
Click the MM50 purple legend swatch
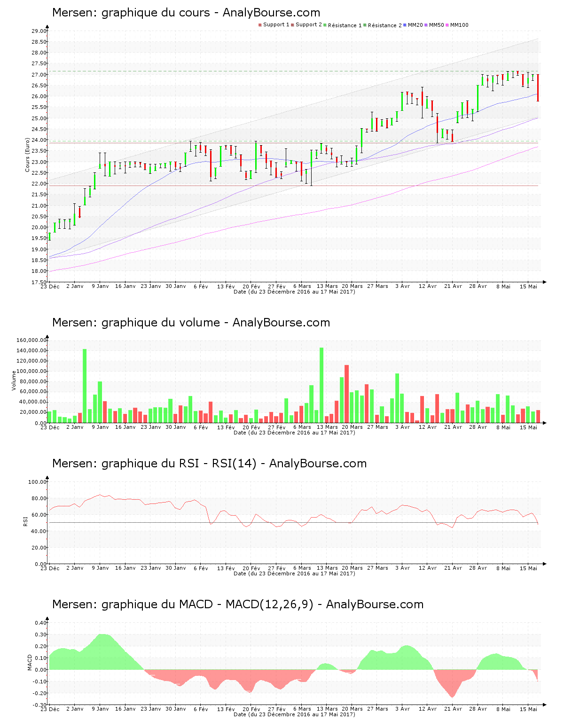click(x=426, y=25)
